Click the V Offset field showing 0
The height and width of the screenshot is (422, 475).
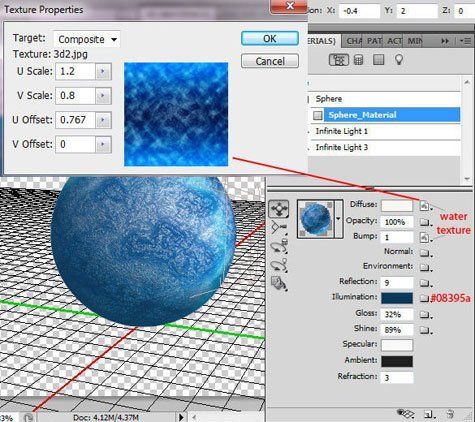pyautogui.click(x=76, y=145)
